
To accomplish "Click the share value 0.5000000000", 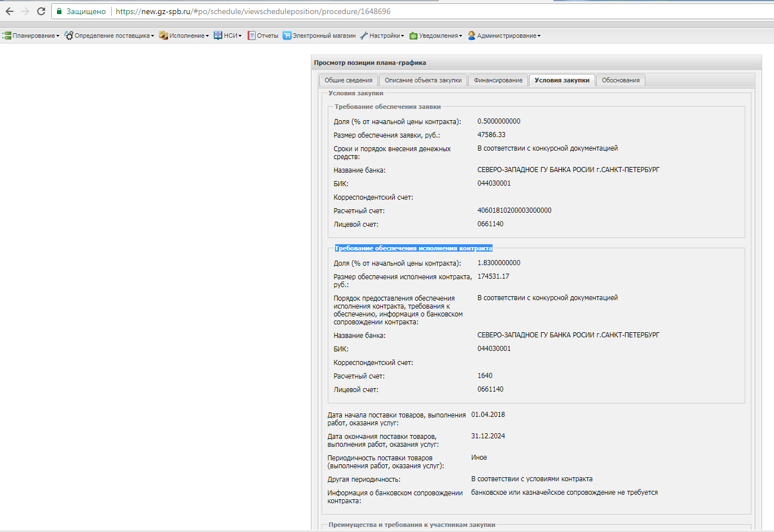I will [499, 121].
